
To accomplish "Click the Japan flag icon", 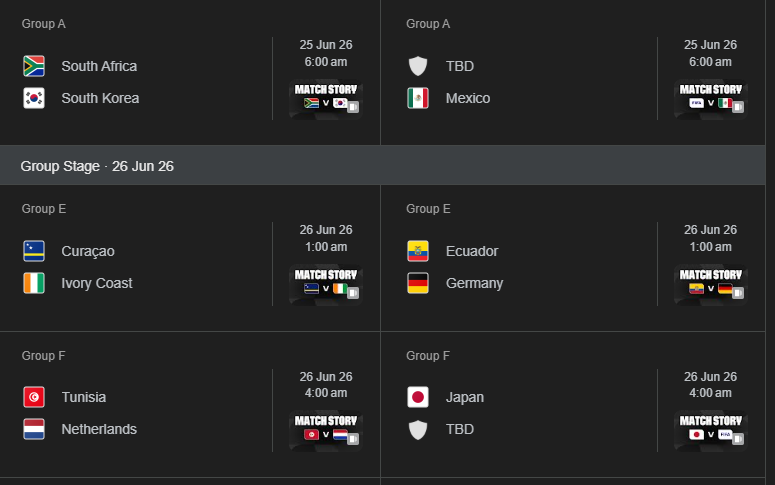I will coord(418,397).
